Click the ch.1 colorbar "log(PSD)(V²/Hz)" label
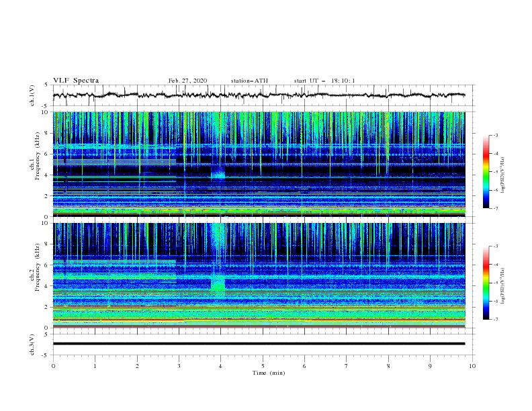Image resolution: width=532 pixels, height=411 pixels. point(502,175)
